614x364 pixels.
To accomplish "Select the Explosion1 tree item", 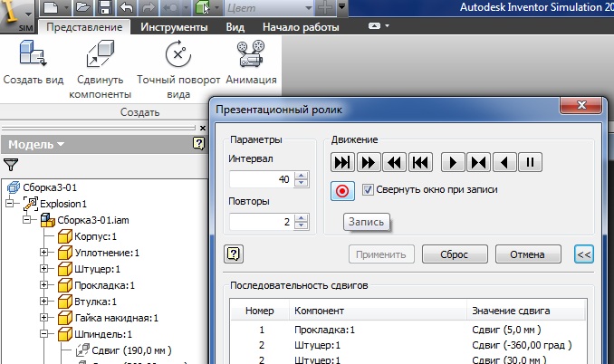I will 62,204.
